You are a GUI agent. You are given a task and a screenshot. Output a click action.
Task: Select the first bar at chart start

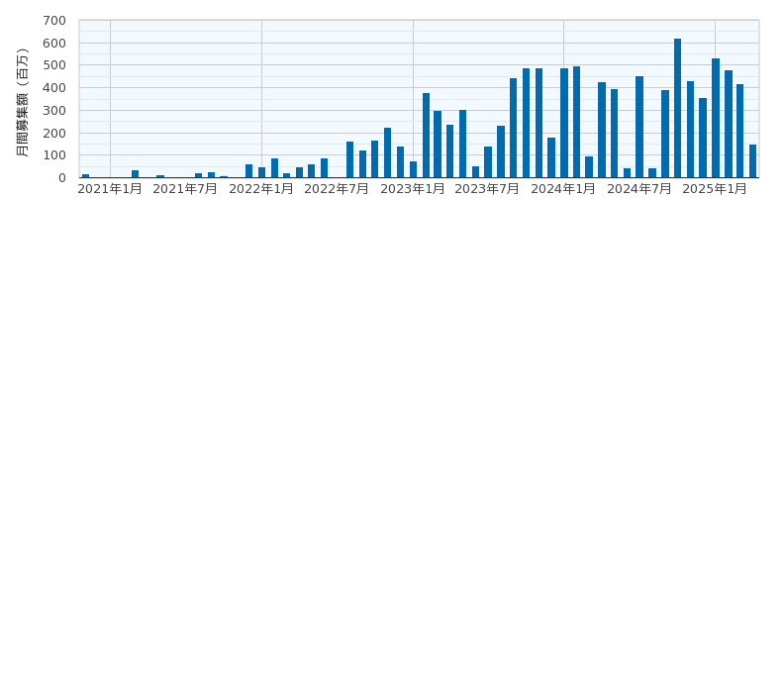pos(85,176)
